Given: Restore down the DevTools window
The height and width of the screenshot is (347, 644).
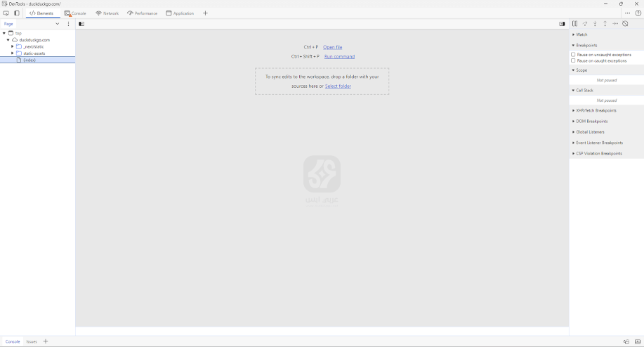Looking at the screenshot, I should pyautogui.click(x=621, y=4).
